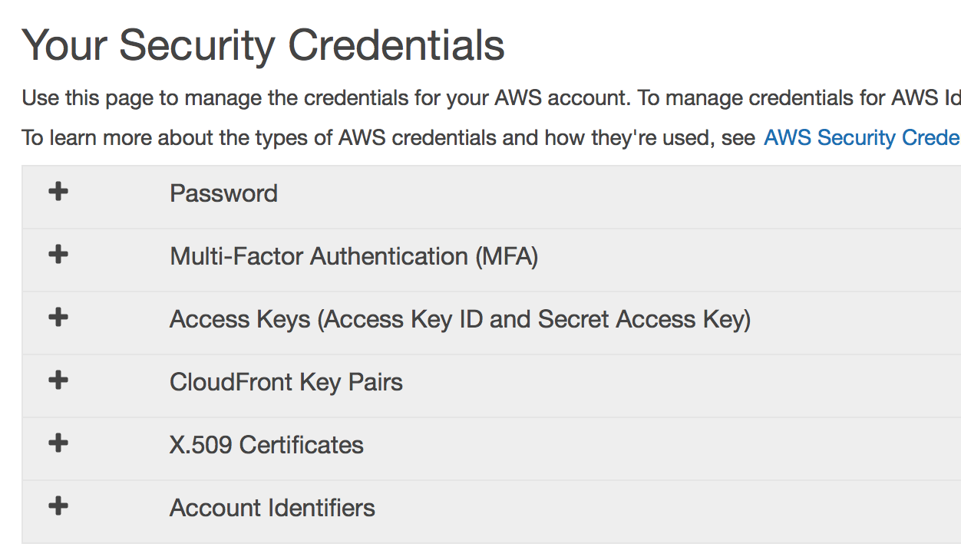Open the Multi-Factor Authentication (MFA) label

[x=354, y=256]
